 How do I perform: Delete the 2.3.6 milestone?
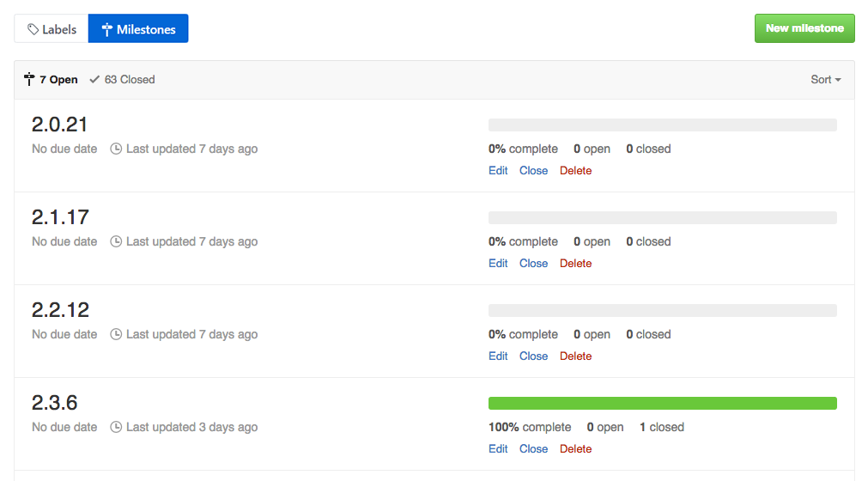point(575,449)
